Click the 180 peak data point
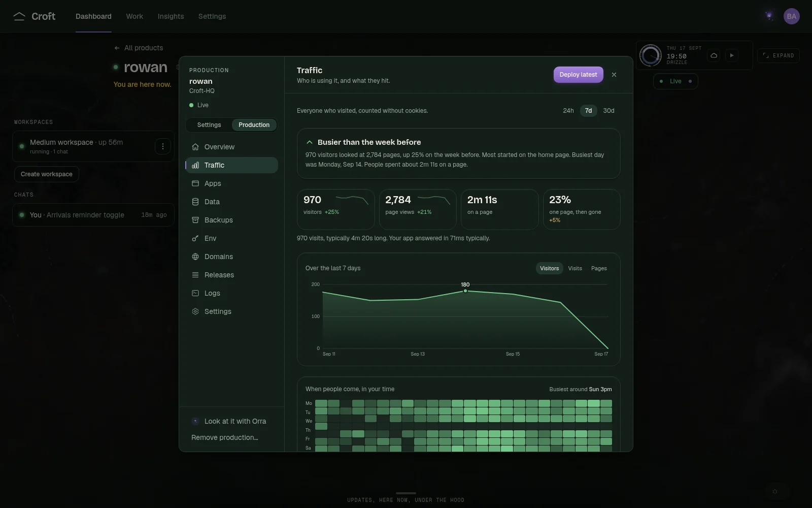Screen dimensions: 812x508 pyautogui.click(x=465, y=291)
